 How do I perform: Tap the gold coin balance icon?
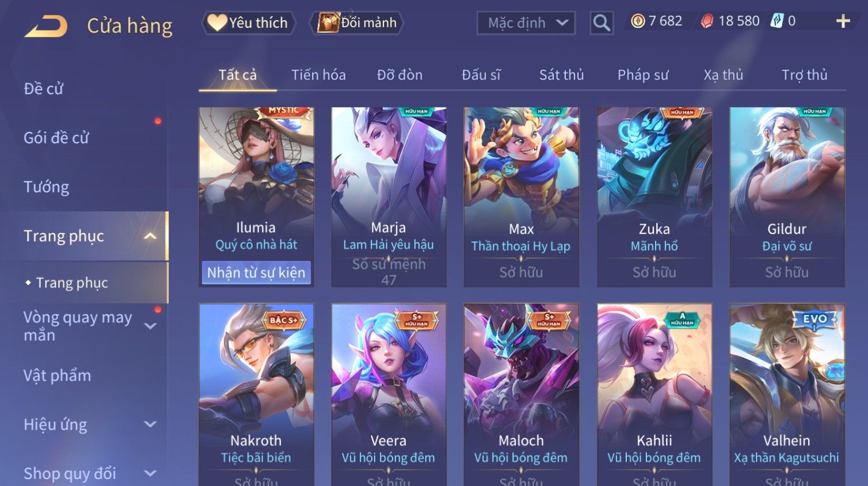638,21
